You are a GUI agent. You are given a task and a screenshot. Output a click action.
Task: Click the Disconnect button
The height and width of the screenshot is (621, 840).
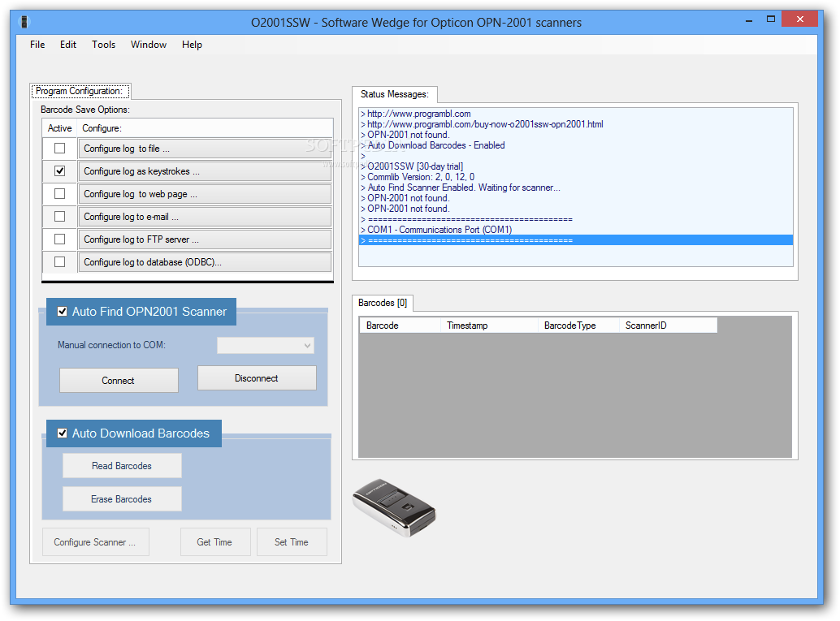(257, 378)
